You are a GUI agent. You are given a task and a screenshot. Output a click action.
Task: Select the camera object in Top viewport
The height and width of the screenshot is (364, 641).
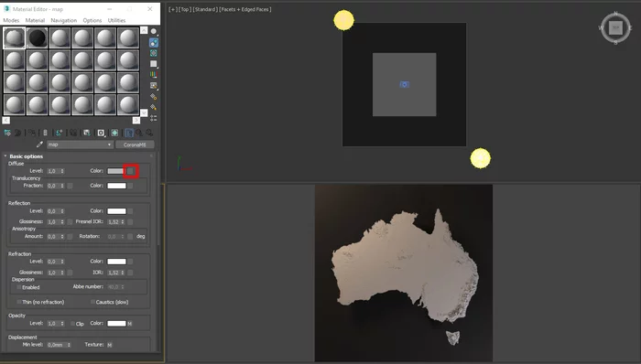click(x=405, y=84)
